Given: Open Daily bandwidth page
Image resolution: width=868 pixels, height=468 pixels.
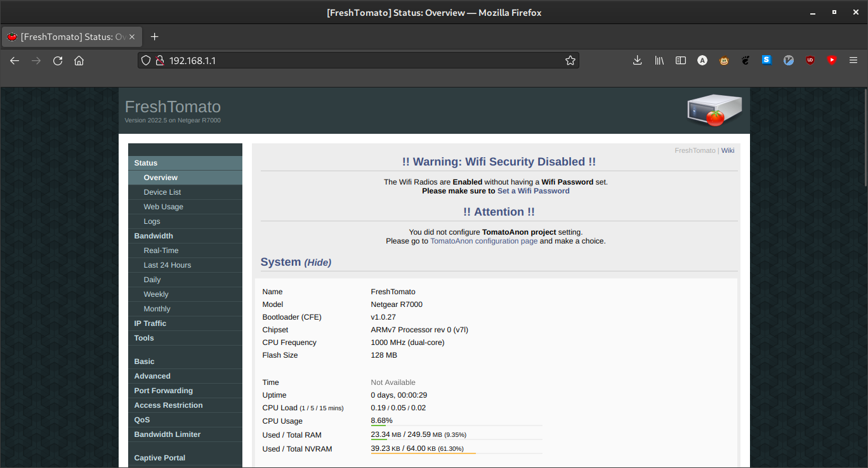Looking at the screenshot, I should tap(185, 280).
